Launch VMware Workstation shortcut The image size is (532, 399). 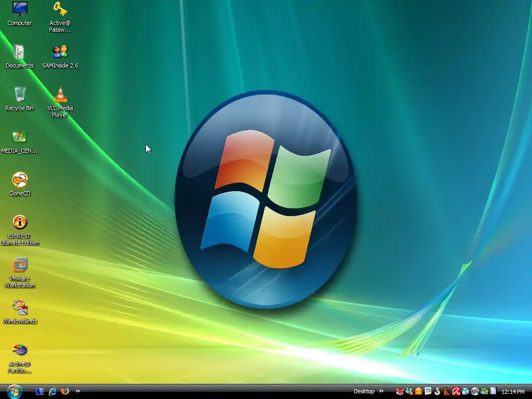(19, 273)
